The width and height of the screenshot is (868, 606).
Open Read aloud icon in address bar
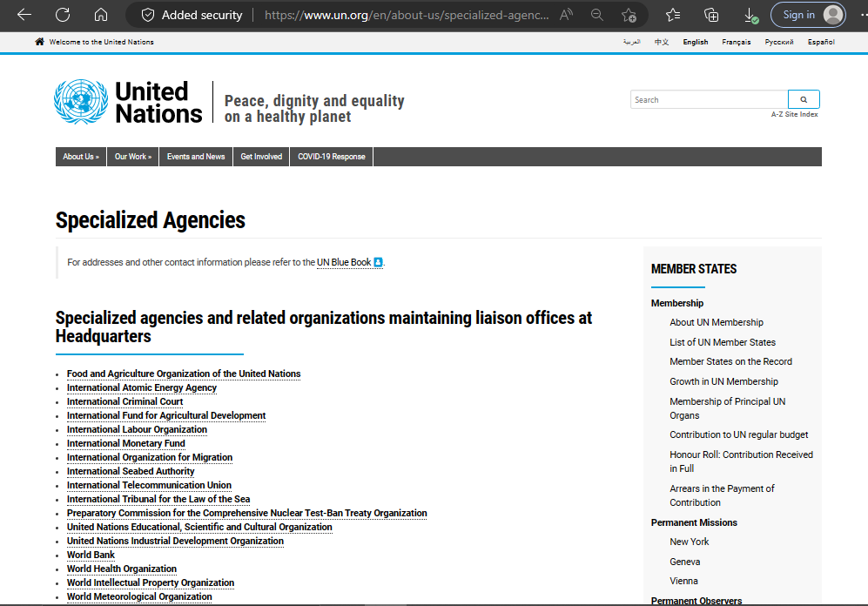pyautogui.click(x=566, y=15)
